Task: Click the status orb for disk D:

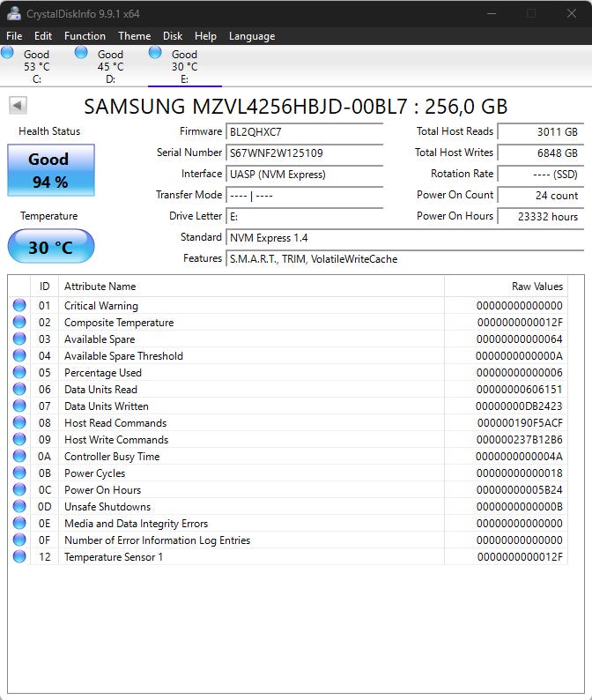Action: 81,52
